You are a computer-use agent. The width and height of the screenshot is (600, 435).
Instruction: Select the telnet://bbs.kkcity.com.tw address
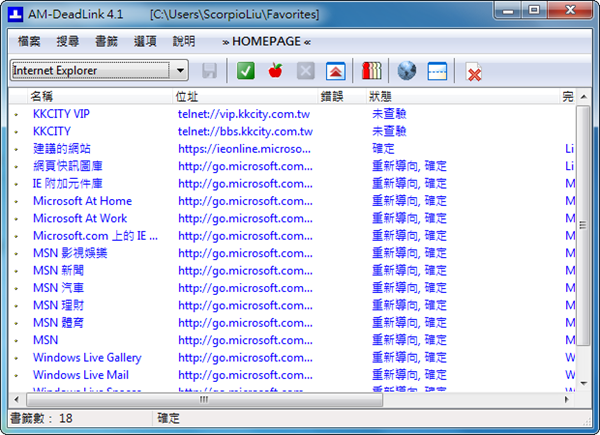click(245, 132)
